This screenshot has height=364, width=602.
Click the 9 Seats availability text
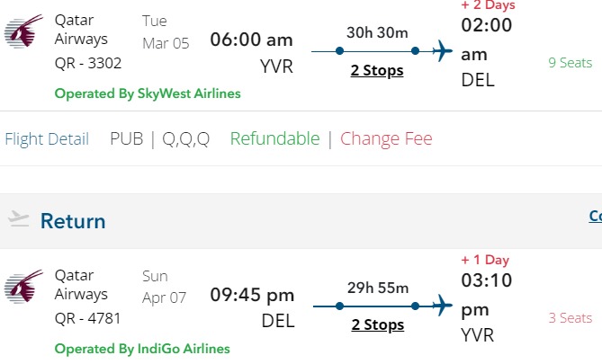pos(571,63)
